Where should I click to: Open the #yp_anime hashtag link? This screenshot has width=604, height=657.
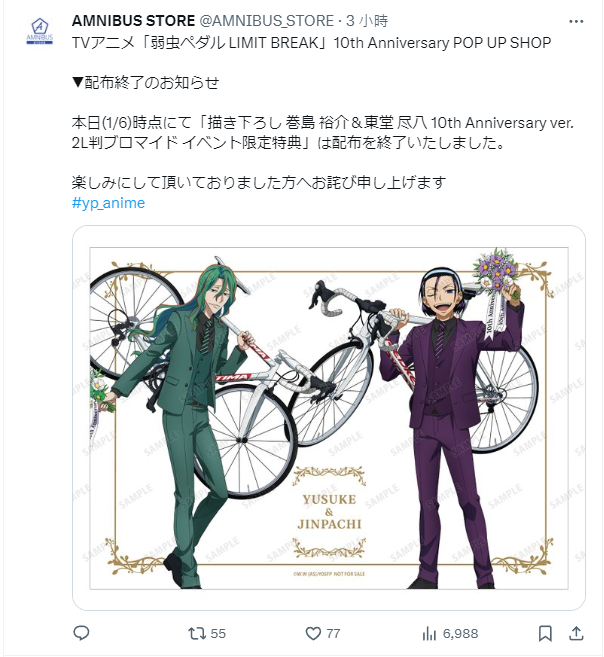[108, 203]
